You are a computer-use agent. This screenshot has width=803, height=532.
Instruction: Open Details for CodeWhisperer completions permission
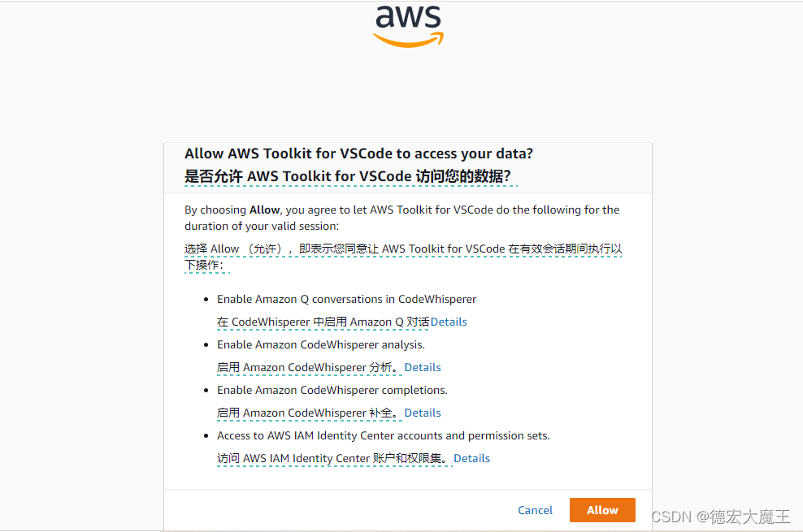click(422, 413)
